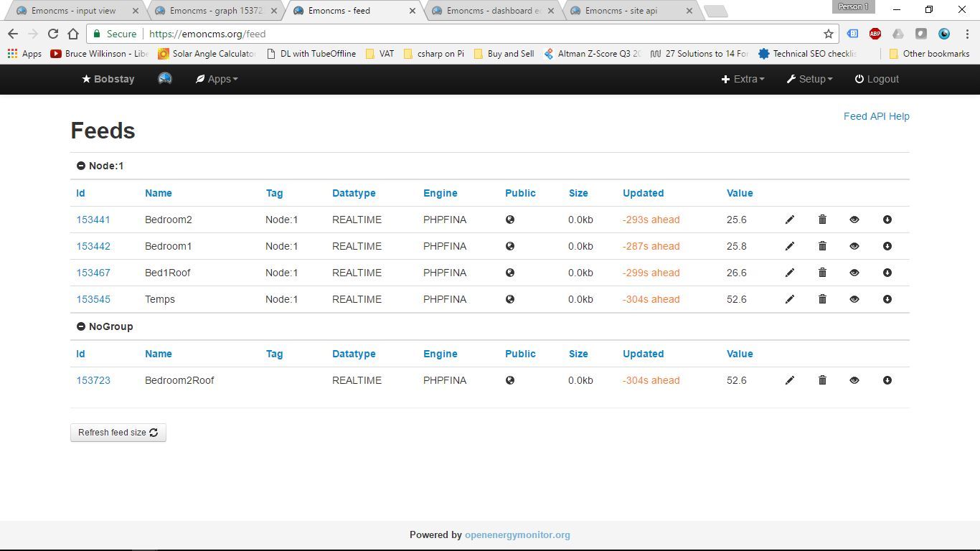Collapse the Node:1 feed group
The height and width of the screenshot is (551, 980).
click(81, 166)
